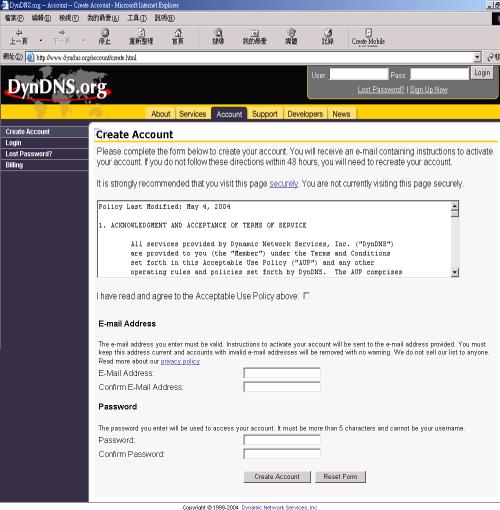Open the Edit (E) menu
The width and height of the screenshot is (500, 510).
click(x=41, y=18)
